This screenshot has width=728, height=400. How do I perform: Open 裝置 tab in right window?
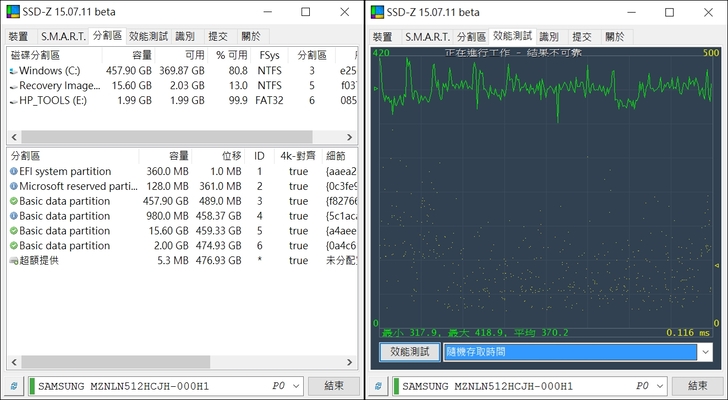[x=382, y=36]
